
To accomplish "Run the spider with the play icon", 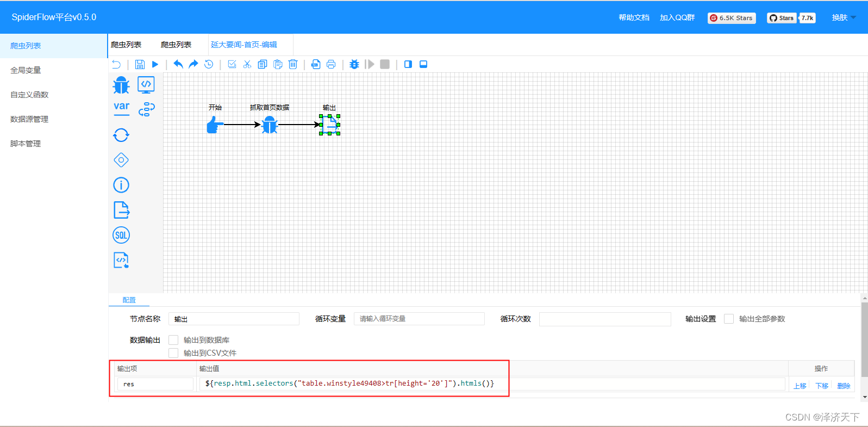I will coord(155,64).
